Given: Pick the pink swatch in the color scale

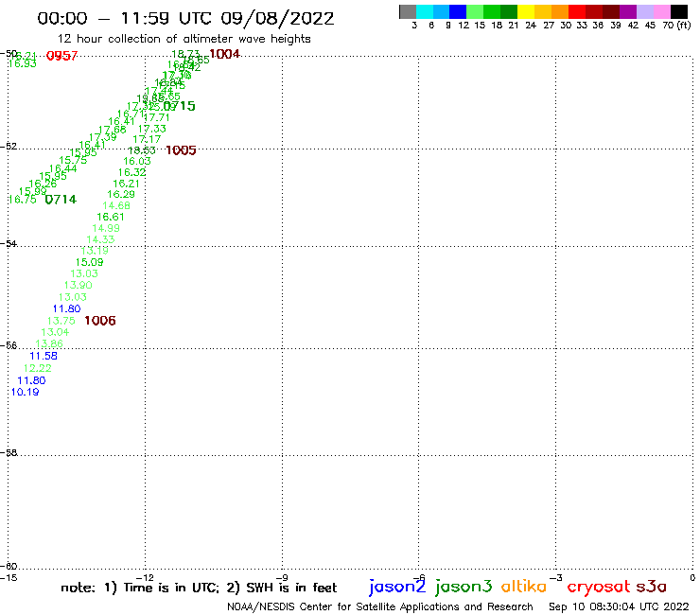Looking at the screenshot, I should click(x=661, y=11).
